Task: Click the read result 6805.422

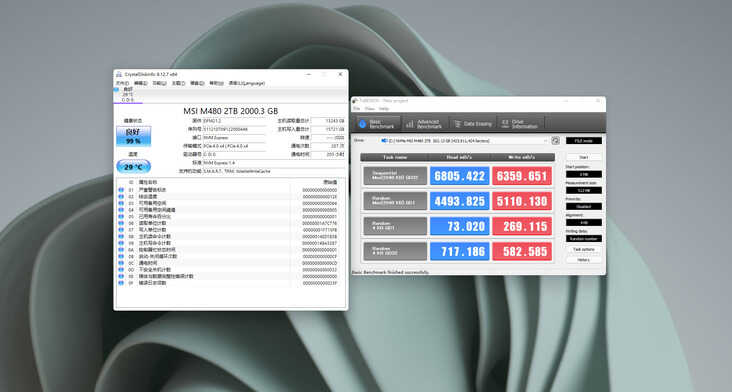Action: tap(459, 176)
